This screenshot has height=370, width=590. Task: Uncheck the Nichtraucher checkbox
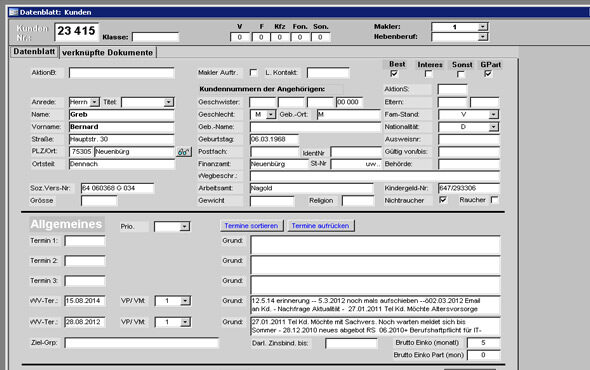(443, 200)
